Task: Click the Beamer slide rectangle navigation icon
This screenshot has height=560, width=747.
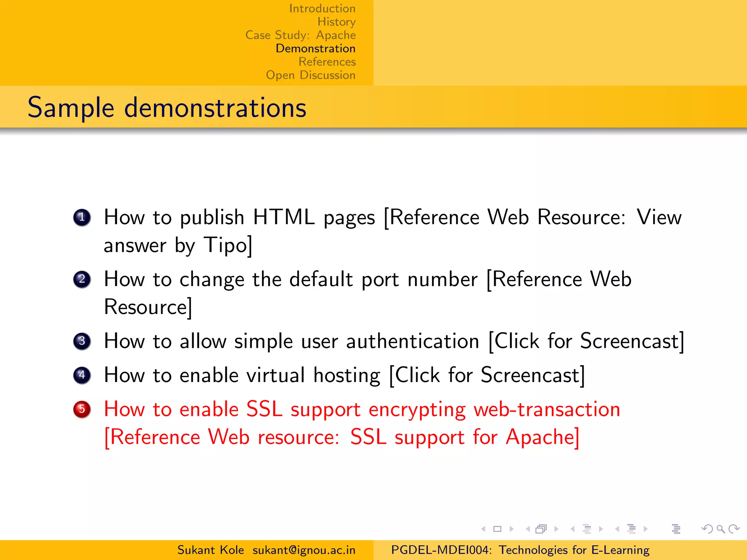Action: click(497, 529)
